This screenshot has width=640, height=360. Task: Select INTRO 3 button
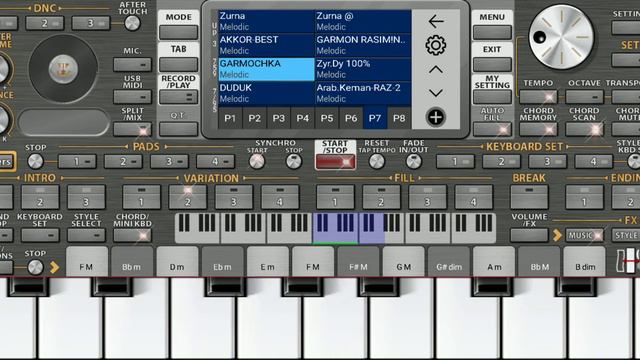pos(86,197)
